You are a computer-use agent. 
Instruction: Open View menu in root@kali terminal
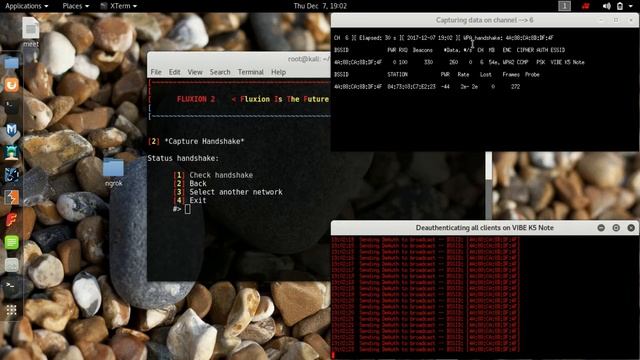[195, 72]
